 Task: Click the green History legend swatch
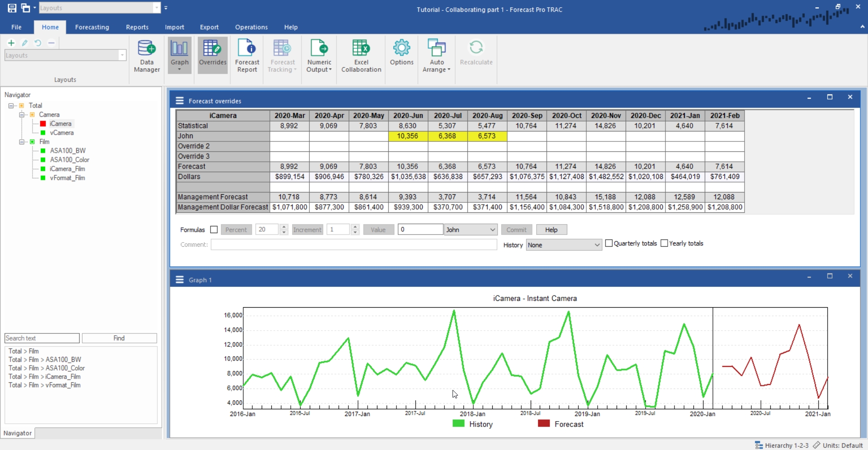pos(458,424)
